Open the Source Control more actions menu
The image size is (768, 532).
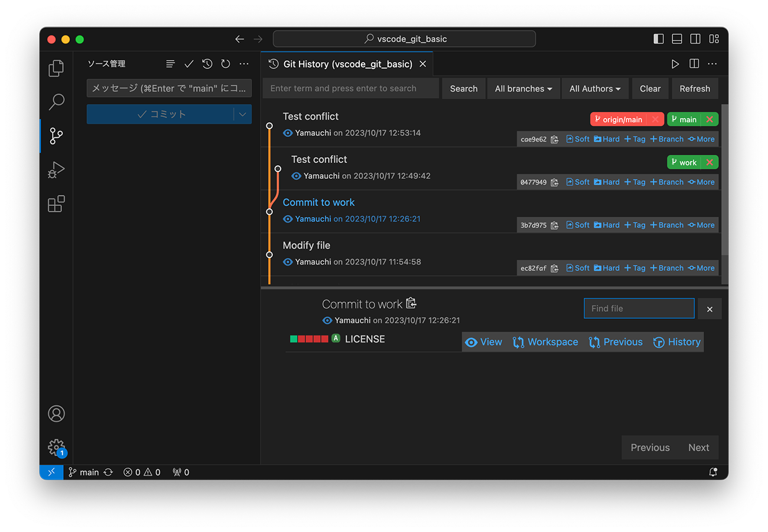click(x=244, y=63)
